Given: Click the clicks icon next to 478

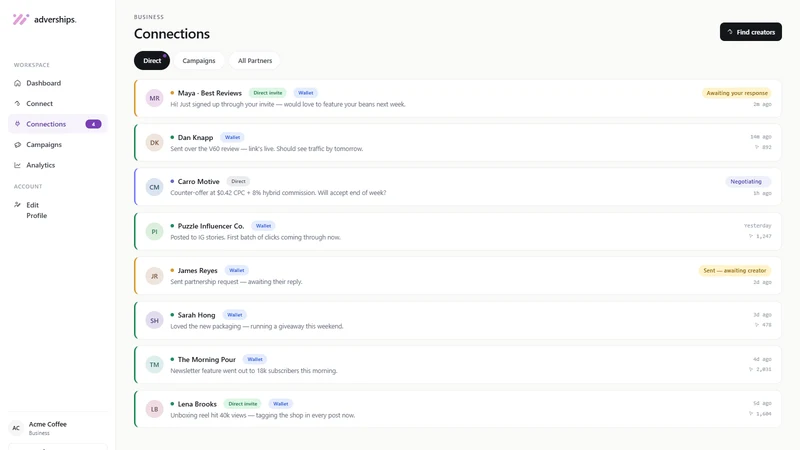Looking at the screenshot, I should tap(757, 325).
